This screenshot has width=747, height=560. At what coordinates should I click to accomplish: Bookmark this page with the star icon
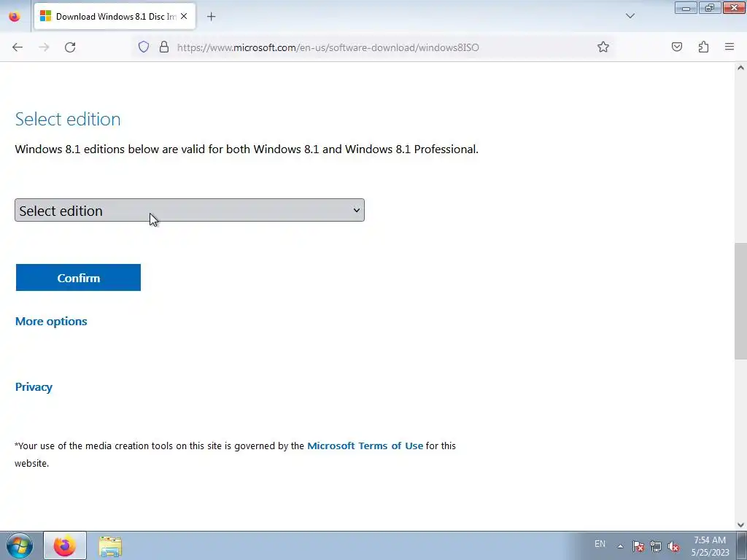603,47
